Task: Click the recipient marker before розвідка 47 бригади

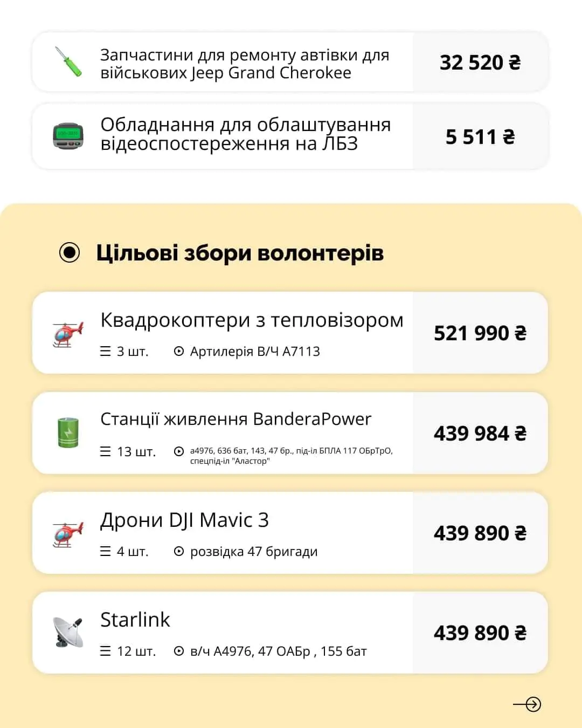Action: [179, 552]
